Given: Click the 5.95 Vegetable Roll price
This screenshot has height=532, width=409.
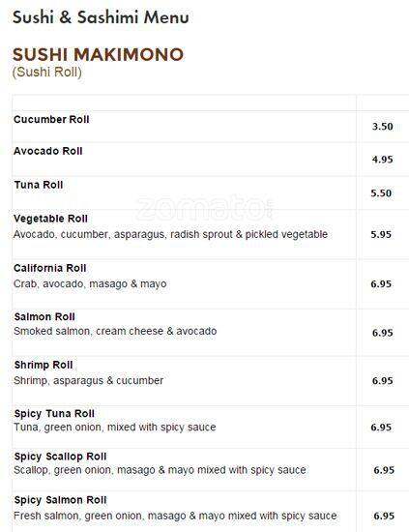Looking at the screenshot, I should click(381, 234).
